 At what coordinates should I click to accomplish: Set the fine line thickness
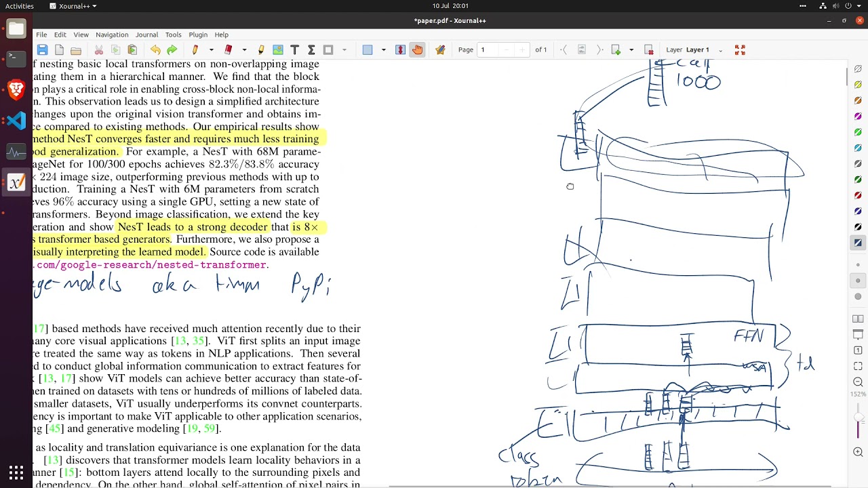pyautogui.click(x=858, y=264)
